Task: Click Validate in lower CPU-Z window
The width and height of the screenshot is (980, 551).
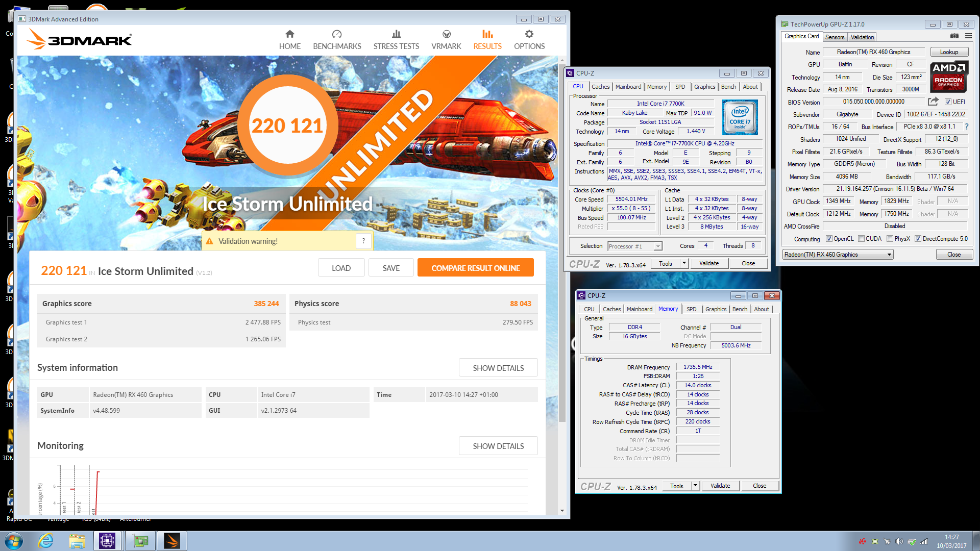Action: (x=720, y=486)
